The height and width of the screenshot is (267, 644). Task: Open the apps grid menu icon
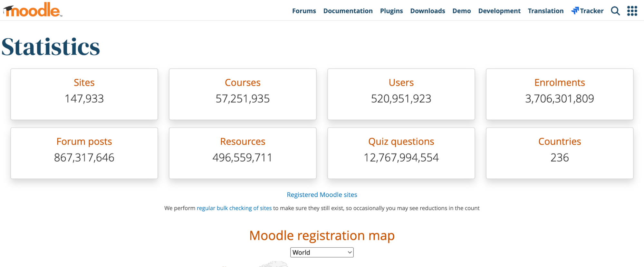coord(632,11)
